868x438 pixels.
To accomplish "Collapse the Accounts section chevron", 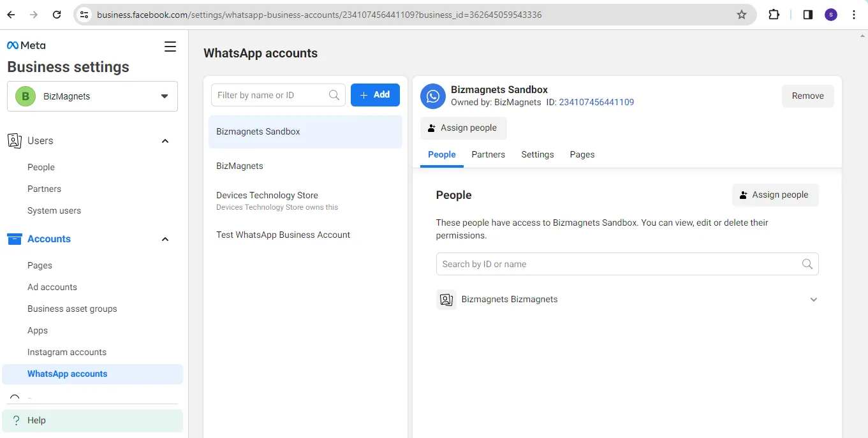I will [165, 239].
